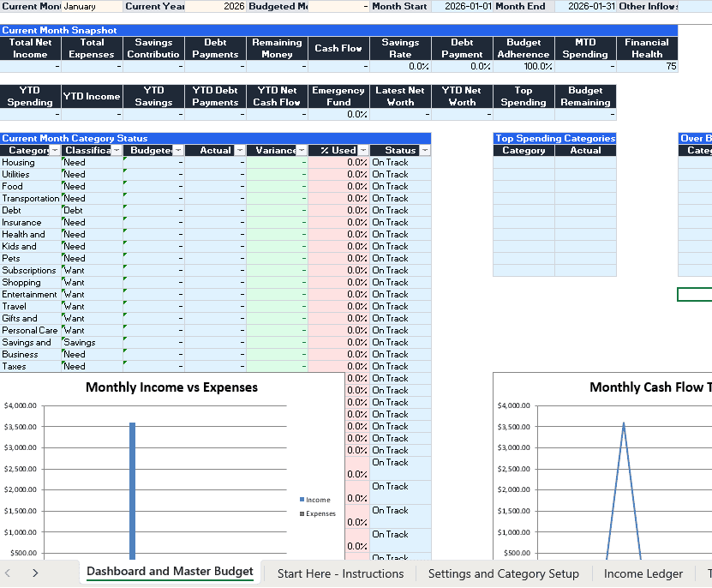Open the Status column filter dropdown
This screenshot has width=712, height=588.
point(425,150)
